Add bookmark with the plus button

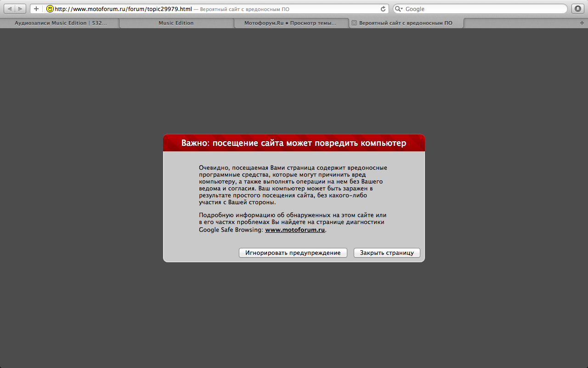[36, 9]
